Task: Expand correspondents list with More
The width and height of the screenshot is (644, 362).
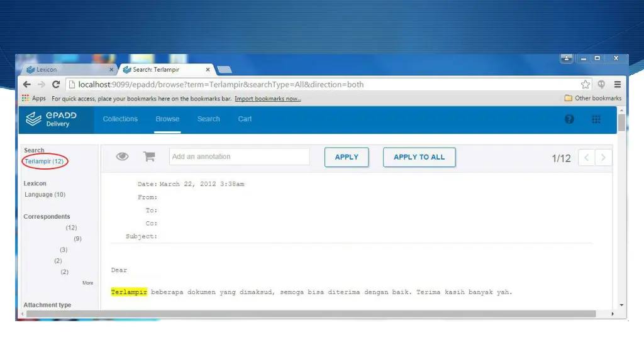Action: tap(87, 283)
